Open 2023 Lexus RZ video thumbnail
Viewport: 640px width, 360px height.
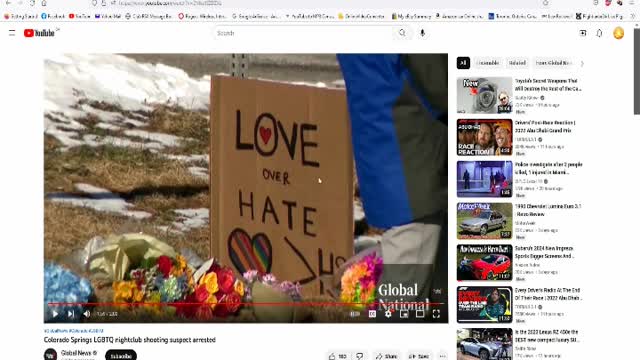coord(484,344)
